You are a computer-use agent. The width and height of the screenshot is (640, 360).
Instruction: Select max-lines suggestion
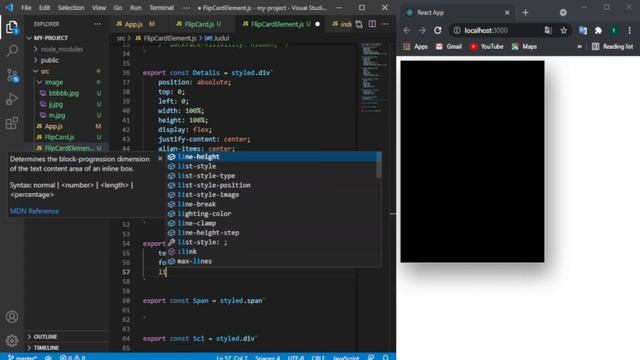271,261
